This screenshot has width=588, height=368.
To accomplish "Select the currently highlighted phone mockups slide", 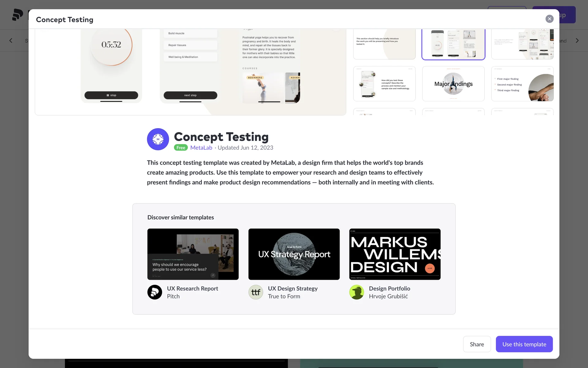I will 453,44.
